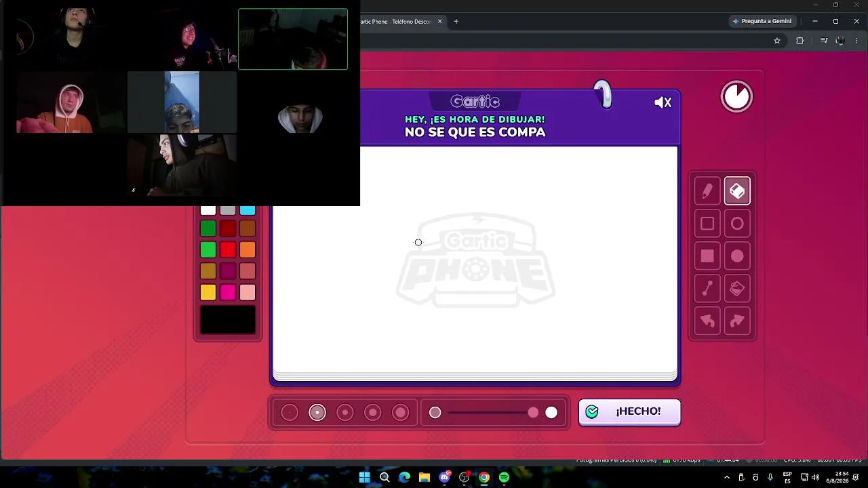This screenshot has height=488, width=868.
Task: Pick the maroon purple color swatch
Action: pos(228,271)
